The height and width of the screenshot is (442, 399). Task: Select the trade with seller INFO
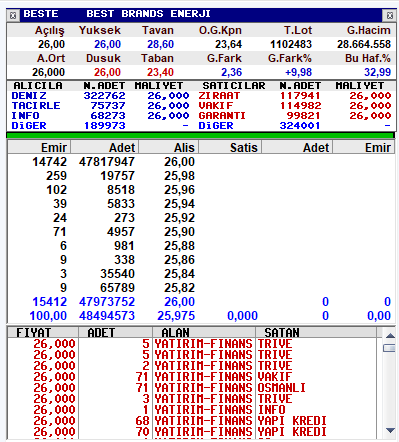(x=192, y=410)
